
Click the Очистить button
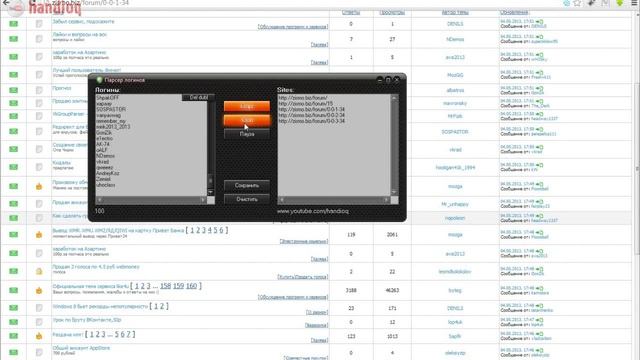[x=247, y=199]
